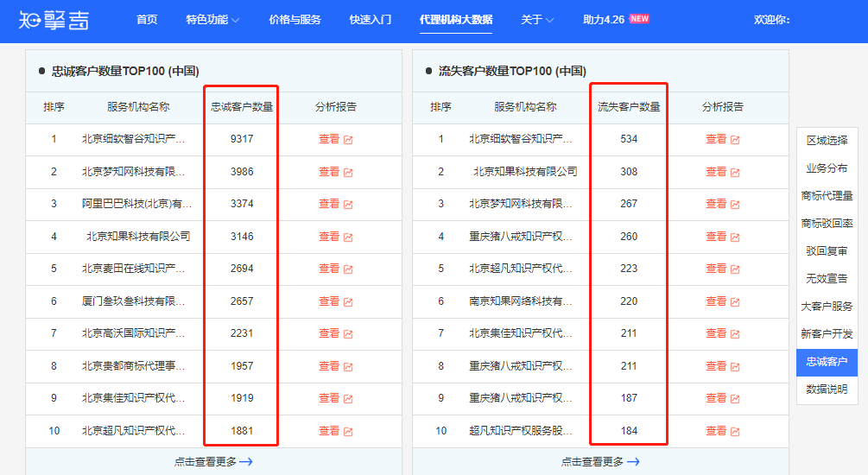Open report icon for loyal rank 8 (1957)
Viewport: 868px width, 475px height.
pyautogui.click(x=348, y=366)
